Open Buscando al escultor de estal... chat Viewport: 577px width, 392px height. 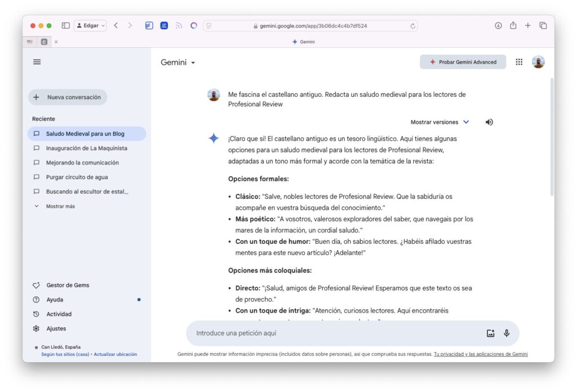tap(87, 191)
